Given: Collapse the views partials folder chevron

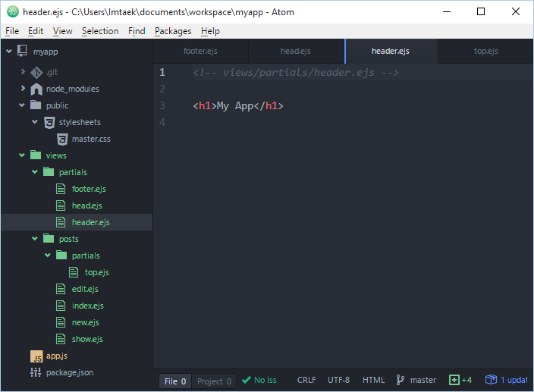Looking at the screenshot, I should pos(35,172).
